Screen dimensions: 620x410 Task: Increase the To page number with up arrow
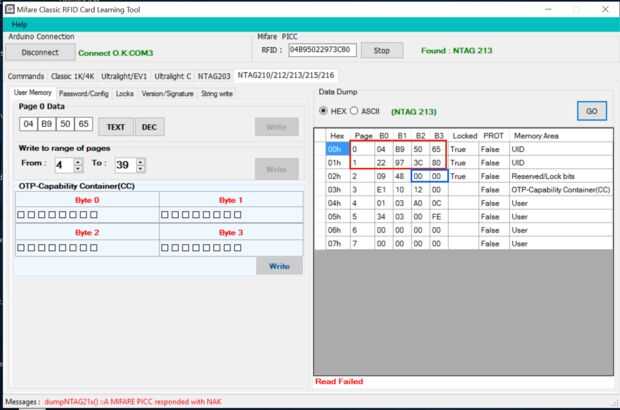coord(140,162)
